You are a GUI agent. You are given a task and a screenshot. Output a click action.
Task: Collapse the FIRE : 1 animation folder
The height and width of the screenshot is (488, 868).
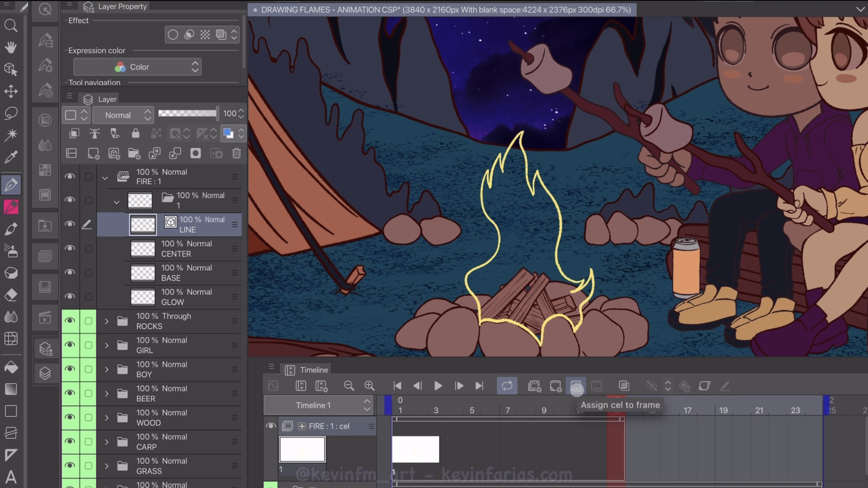(105, 178)
